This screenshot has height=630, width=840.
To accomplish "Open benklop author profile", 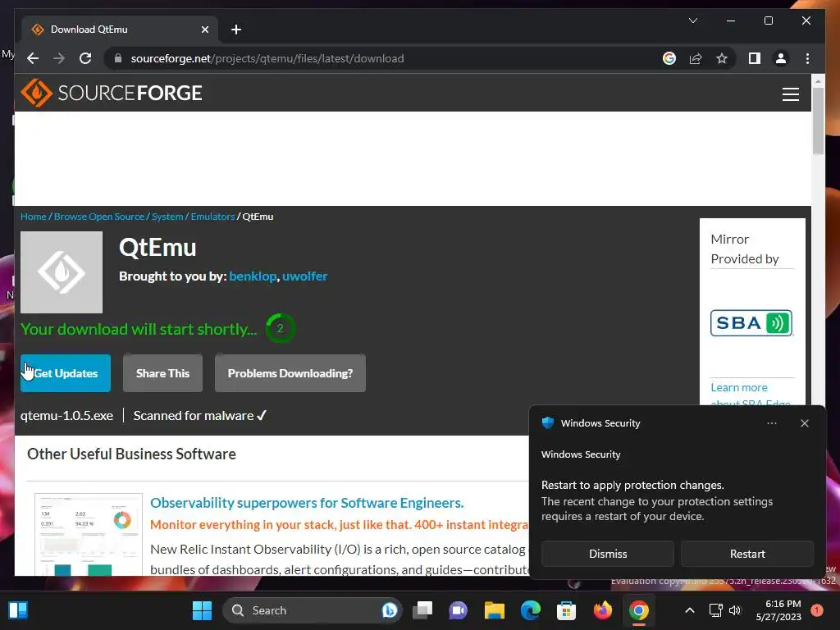I will click(x=253, y=276).
